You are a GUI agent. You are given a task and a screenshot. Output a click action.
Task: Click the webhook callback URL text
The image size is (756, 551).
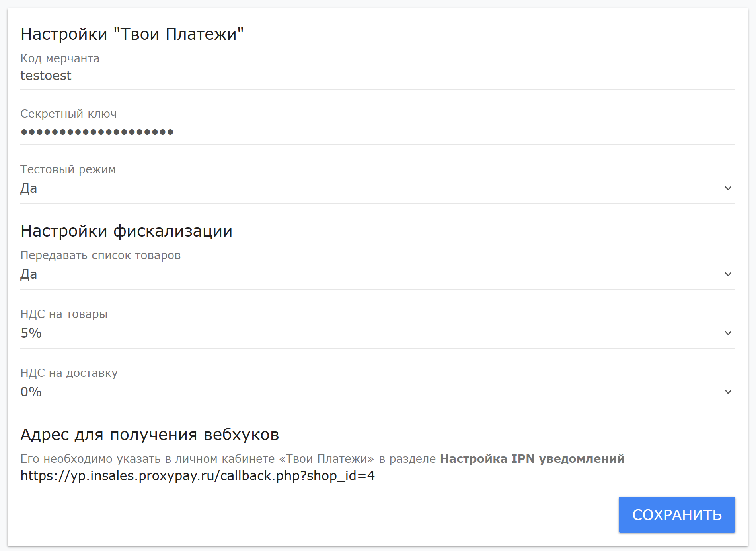[x=197, y=476]
